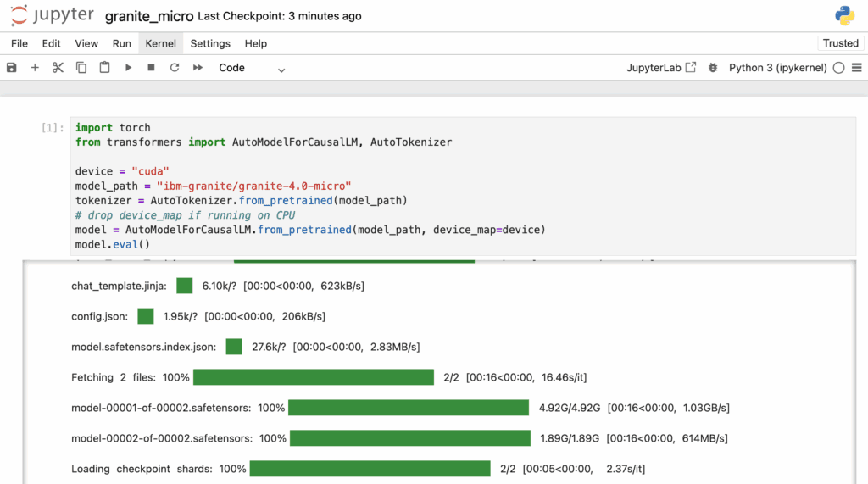The image size is (868, 484).
Task: Switch kernel via Python 3 (ipykernel) label
Action: tap(777, 68)
